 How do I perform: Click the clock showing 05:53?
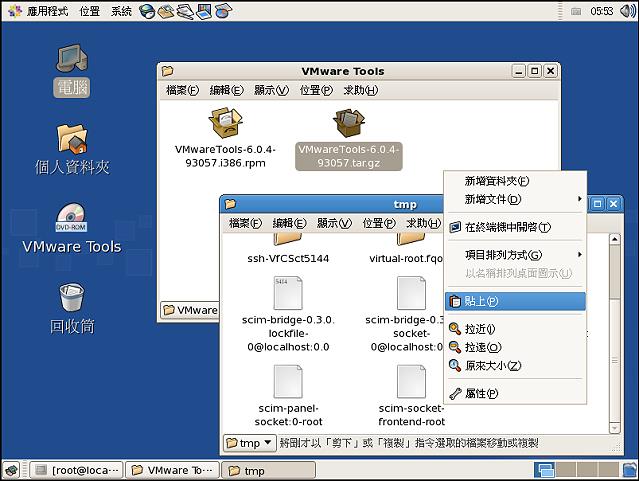(x=602, y=11)
